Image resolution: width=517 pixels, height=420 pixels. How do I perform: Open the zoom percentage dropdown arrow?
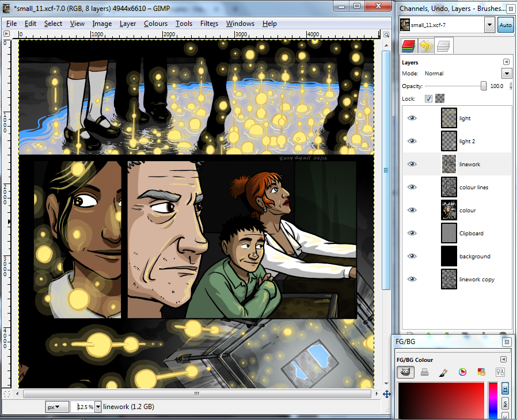(98, 407)
